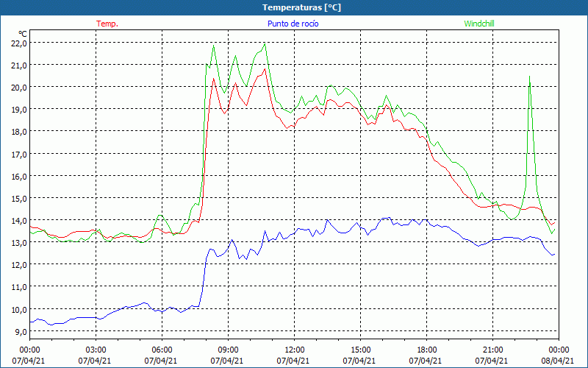Click the °C unit label on the axis
The height and width of the screenshot is (368, 588).
[23, 35]
